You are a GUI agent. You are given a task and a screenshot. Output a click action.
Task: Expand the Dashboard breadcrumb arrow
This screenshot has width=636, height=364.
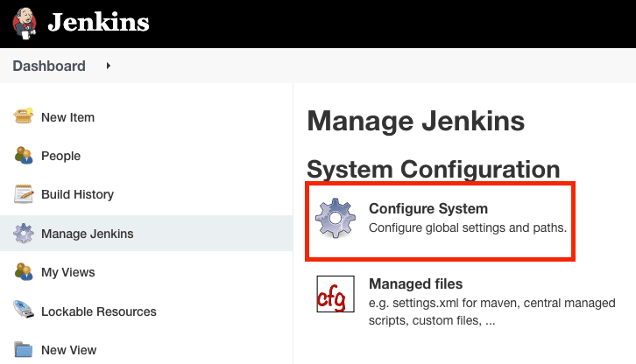click(x=108, y=66)
